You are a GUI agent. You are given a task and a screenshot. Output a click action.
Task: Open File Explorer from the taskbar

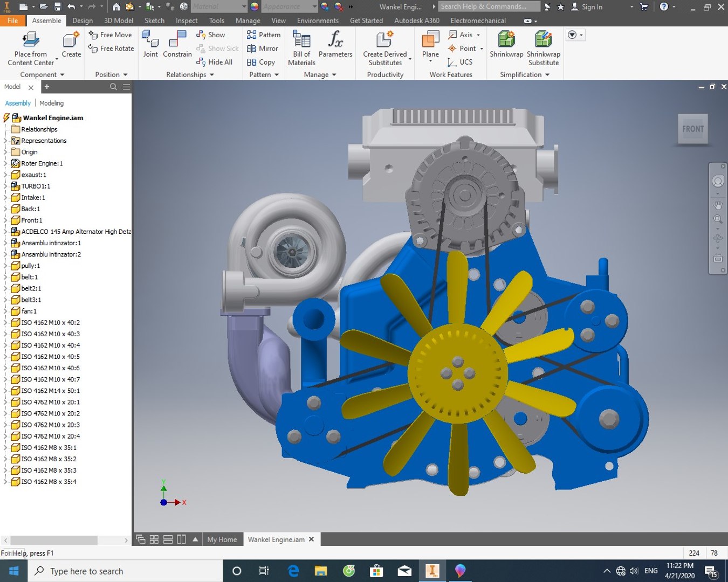[321, 571]
